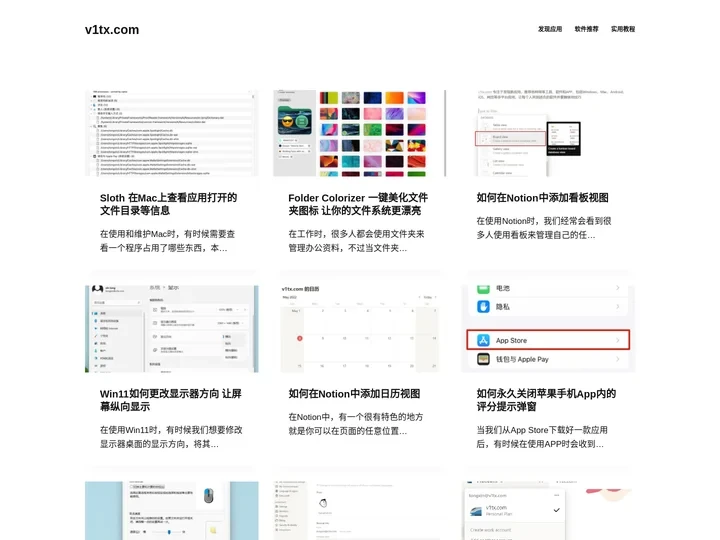Image resolution: width=720 pixels, height=540 pixels.
Task: Open the Notion calendar view thumbnail
Action: (x=360, y=329)
